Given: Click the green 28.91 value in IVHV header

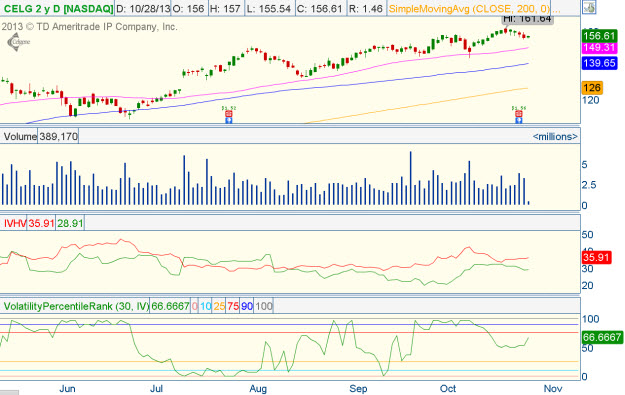Looking at the screenshot, I should click(70, 223).
